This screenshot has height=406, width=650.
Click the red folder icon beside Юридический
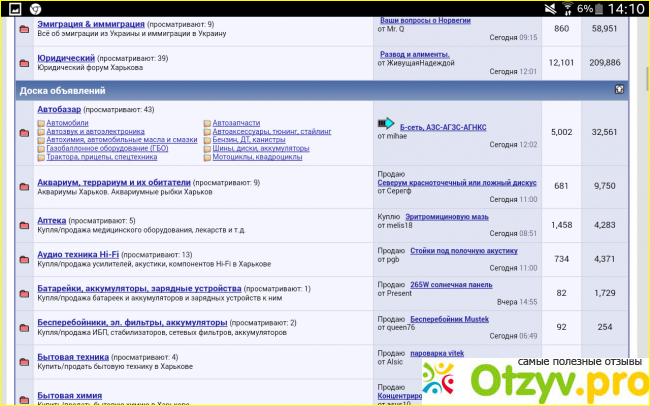(x=25, y=65)
